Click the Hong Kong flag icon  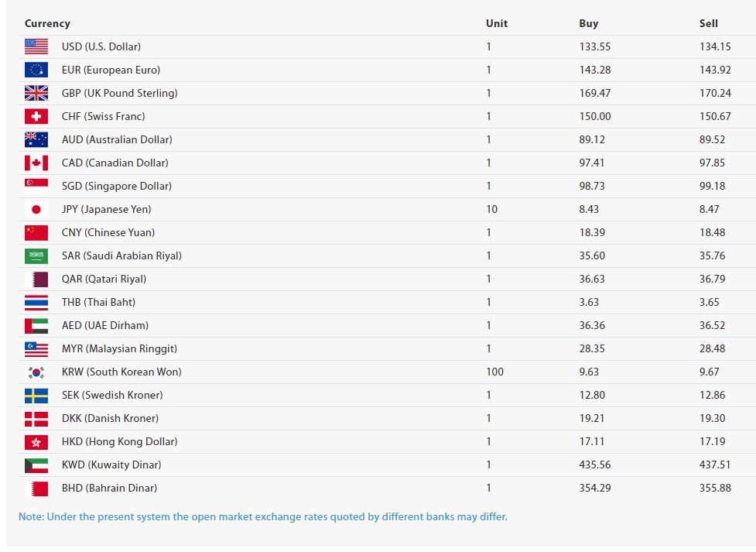(36, 441)
